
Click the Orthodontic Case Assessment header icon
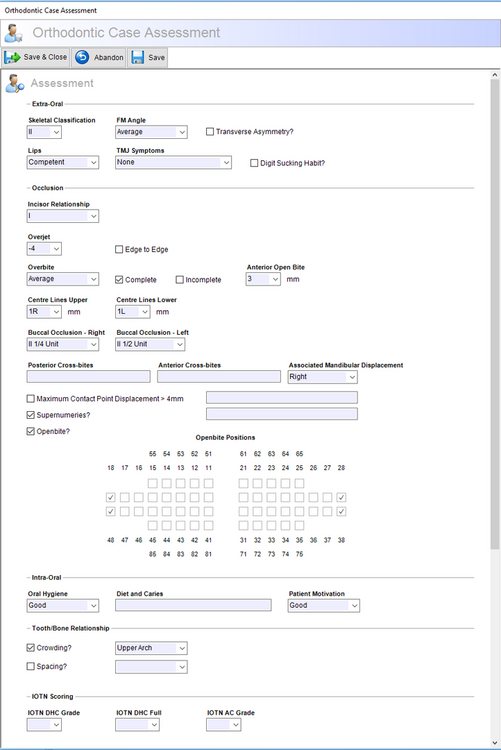point(13,33)
